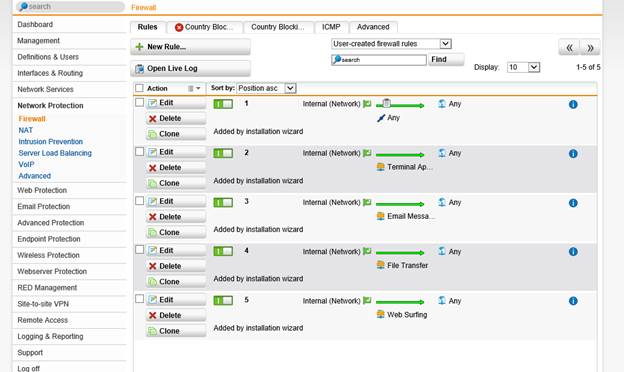Select checkbox for rule 2

point(139,152)
